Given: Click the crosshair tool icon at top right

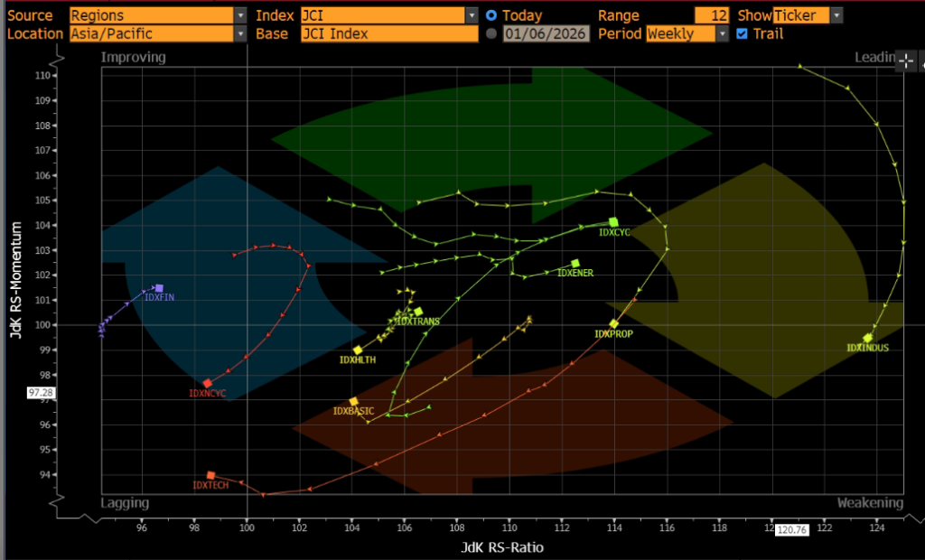Looking at the screenshot, I should 906,61.
